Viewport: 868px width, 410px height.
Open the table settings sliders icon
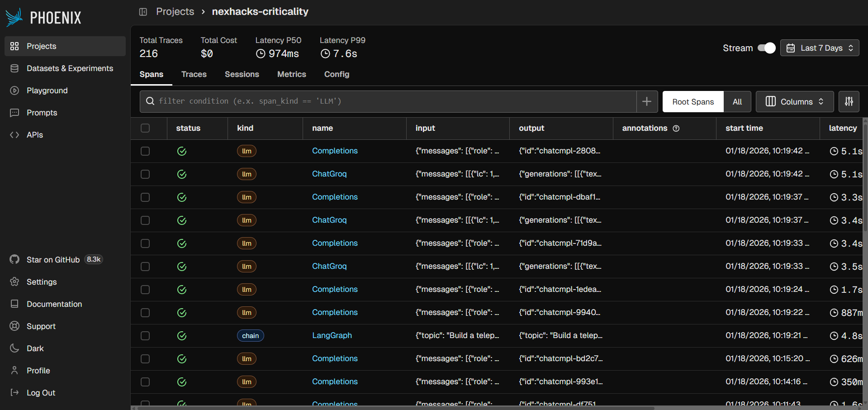tap(849, 102)
